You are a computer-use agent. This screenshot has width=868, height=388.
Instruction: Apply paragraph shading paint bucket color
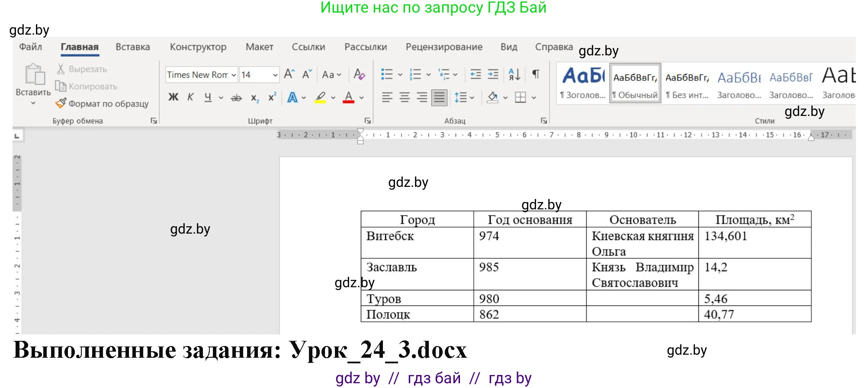point(492,97)
